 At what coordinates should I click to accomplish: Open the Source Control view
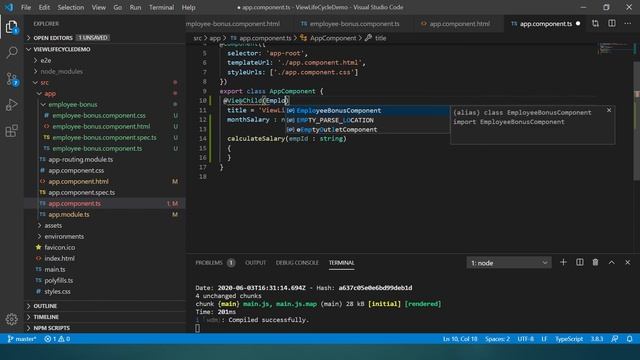[x=11, y=79]
